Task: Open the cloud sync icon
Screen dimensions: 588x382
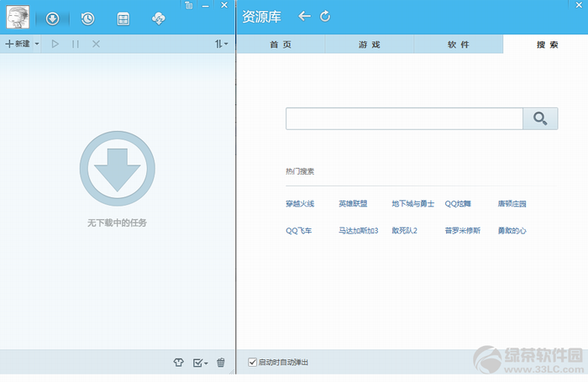Action: pyautogui.click(x=159, y=18)
